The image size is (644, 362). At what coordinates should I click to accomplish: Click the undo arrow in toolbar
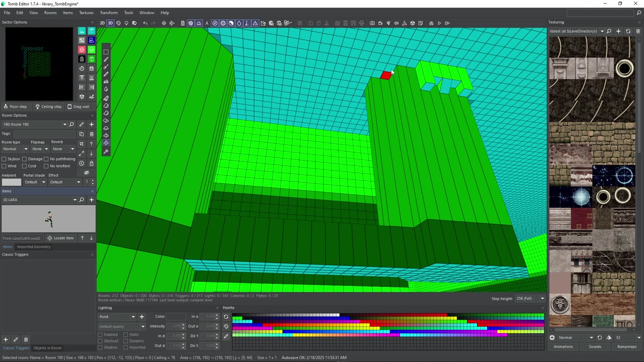145,23
